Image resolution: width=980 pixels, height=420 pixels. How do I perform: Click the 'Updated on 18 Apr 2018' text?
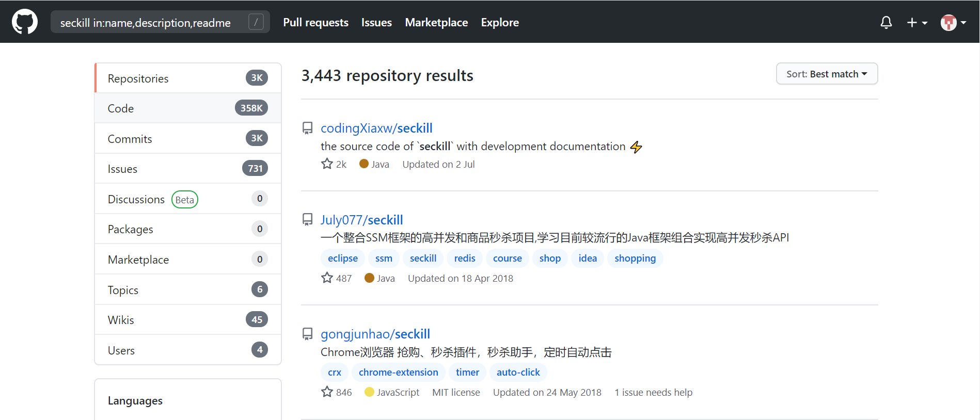(461, 278)
